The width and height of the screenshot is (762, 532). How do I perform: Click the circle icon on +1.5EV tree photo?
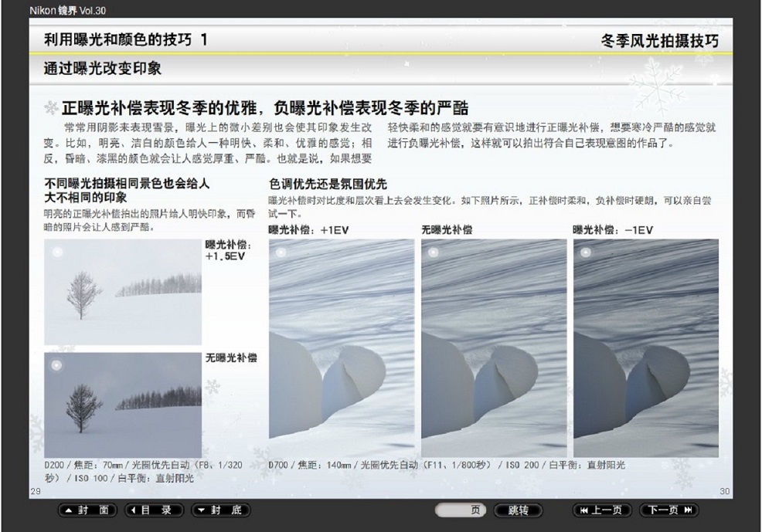tap(56, 252)
